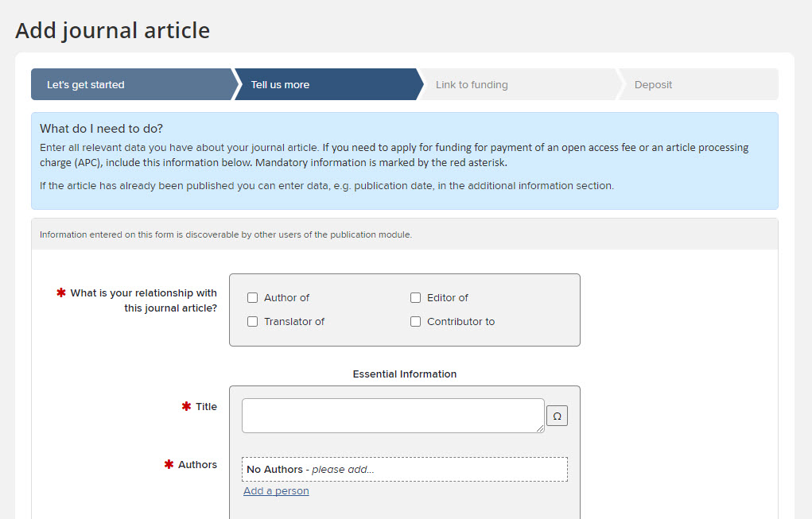Enable the Editor of checkbox
Viewport: 812px width, 519px height.
tap(415, 298)
